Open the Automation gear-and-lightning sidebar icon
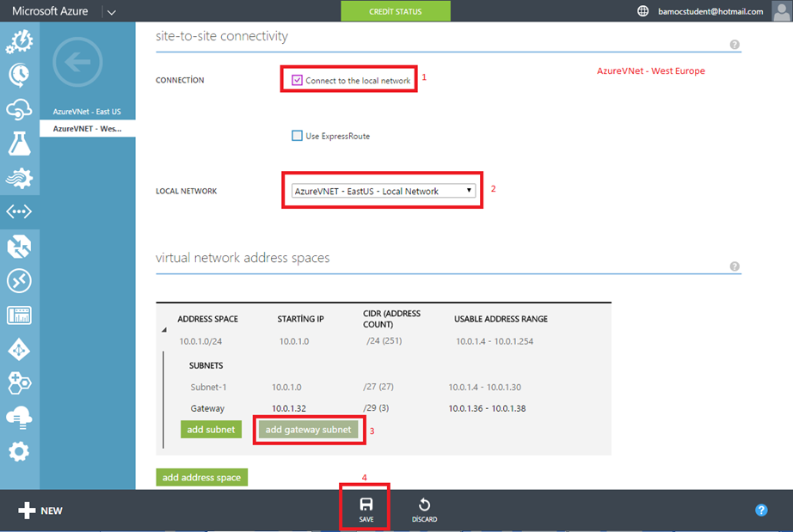793x532 pixels. (19, 41)
